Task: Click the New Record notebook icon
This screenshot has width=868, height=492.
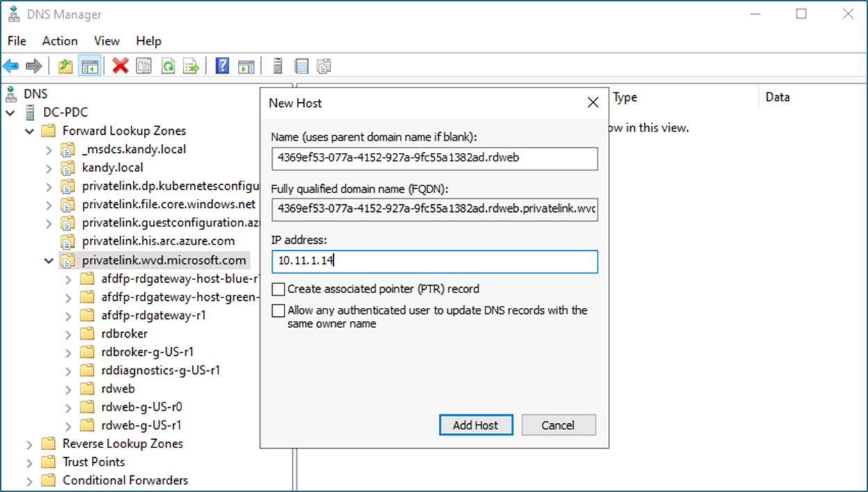Action: pos(300,66)
